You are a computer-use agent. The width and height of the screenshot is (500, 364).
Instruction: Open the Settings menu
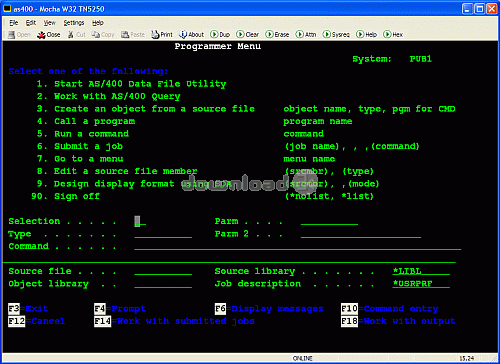click(74, 23)
